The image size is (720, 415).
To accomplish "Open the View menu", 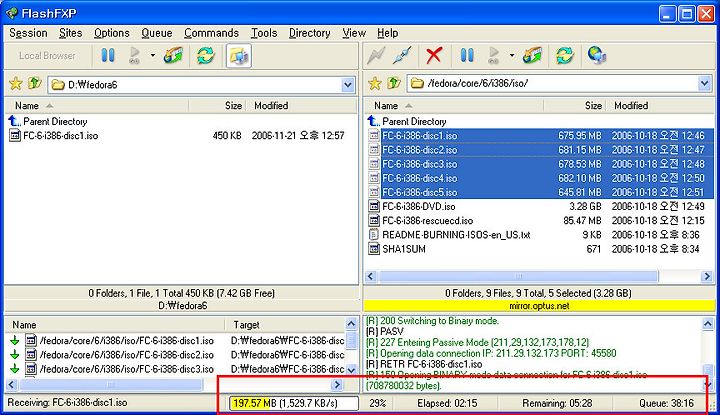I will pyautogui.click(x=354, y=33).
